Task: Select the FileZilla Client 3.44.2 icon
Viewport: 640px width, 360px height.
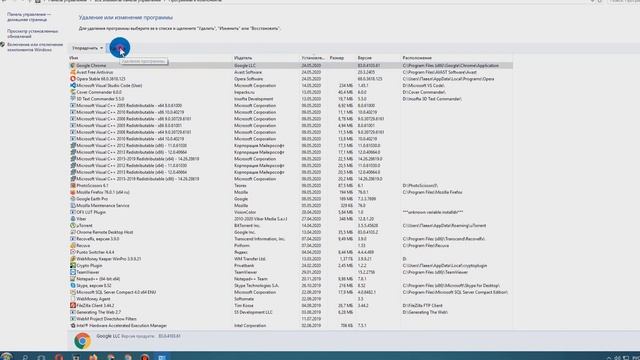Action: [x=73, y=305]
